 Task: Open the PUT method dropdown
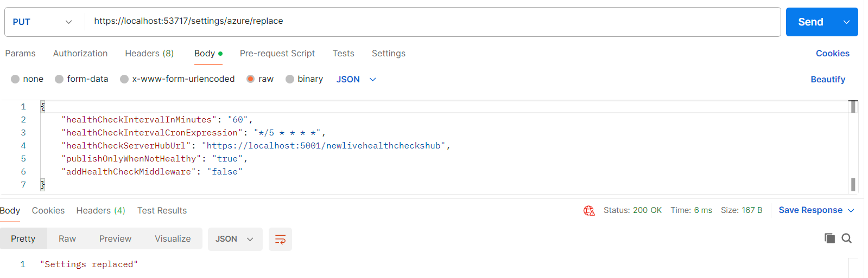pos(43,22)
